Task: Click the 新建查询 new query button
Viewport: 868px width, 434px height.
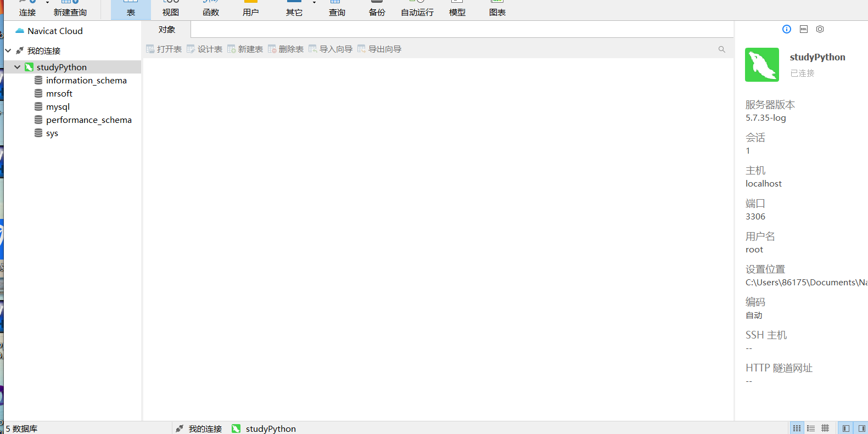Action: (x=70, y=9)
